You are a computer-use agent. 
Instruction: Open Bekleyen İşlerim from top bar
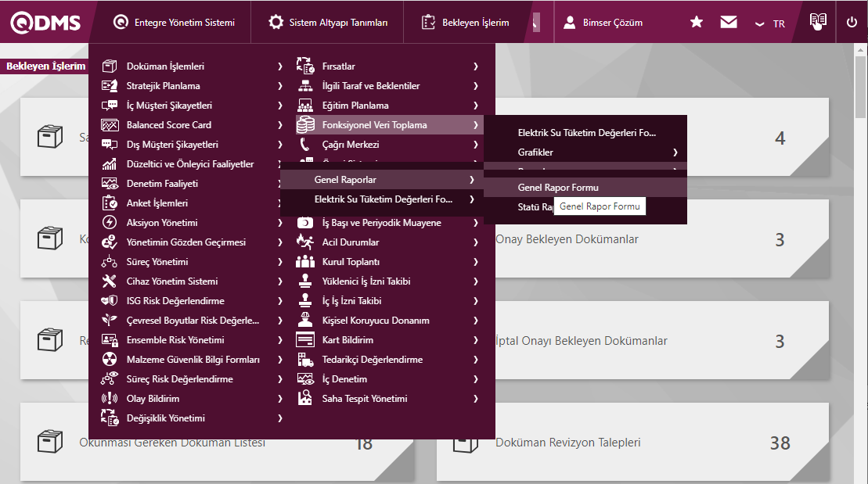point(465,23)
